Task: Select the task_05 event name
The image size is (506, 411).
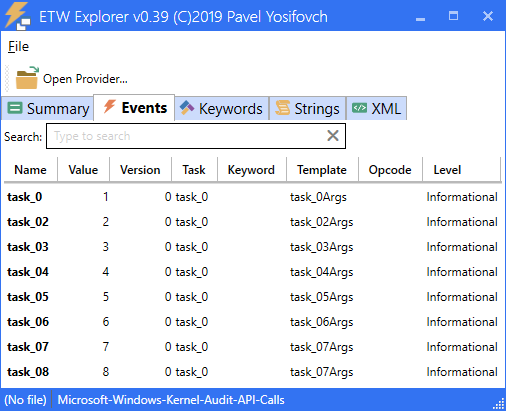Action: pyautogui.click(x=28, y=297)
